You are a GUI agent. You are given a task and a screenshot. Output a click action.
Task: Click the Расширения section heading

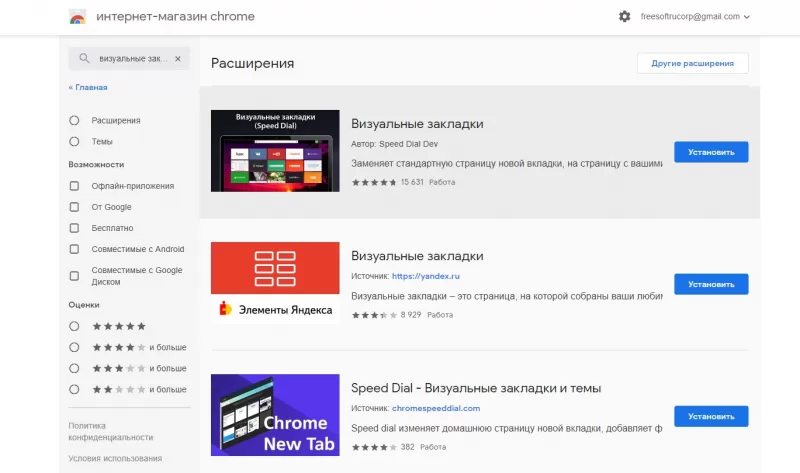253,63
